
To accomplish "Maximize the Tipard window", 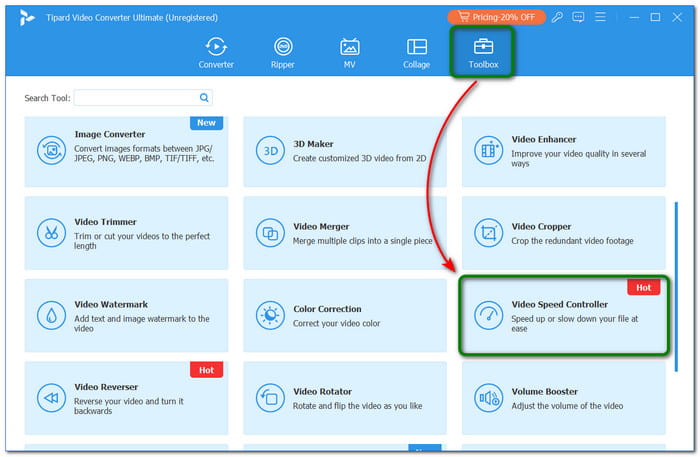I will coord(655,17).
